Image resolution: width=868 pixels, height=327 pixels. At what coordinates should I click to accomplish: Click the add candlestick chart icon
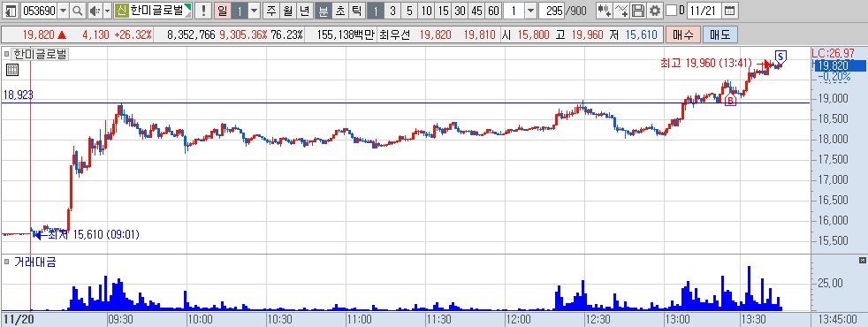[x=605, y=11]
